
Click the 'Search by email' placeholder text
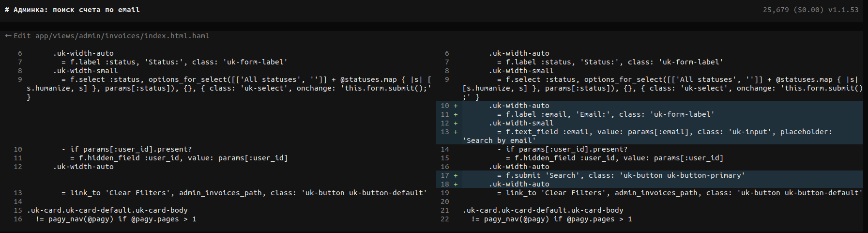[499, 140]
